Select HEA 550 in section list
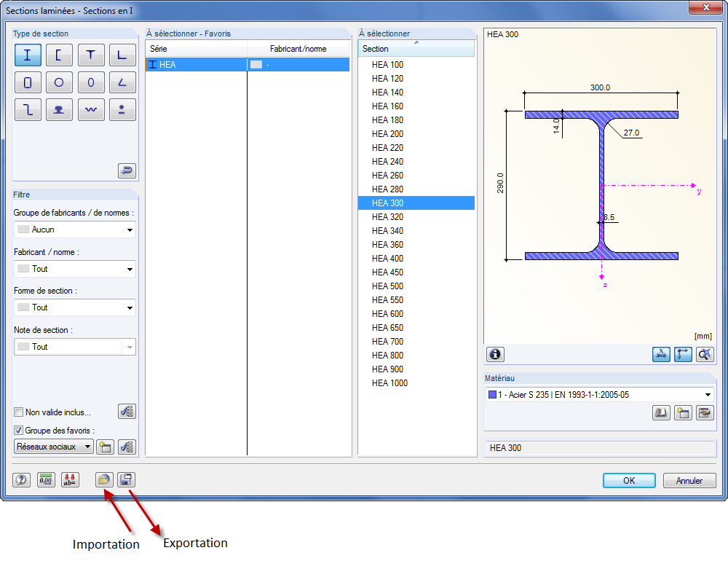 [416, 300]
